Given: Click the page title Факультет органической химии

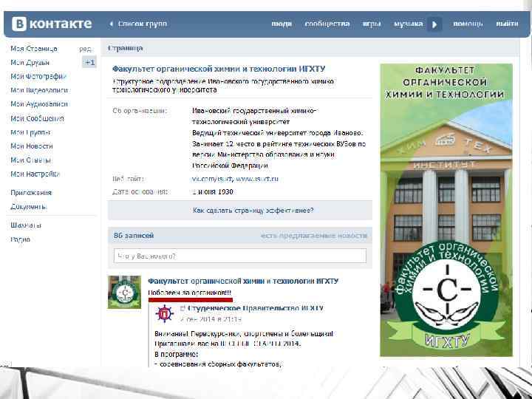Looking at the screenshot, I should click(219, 69).
